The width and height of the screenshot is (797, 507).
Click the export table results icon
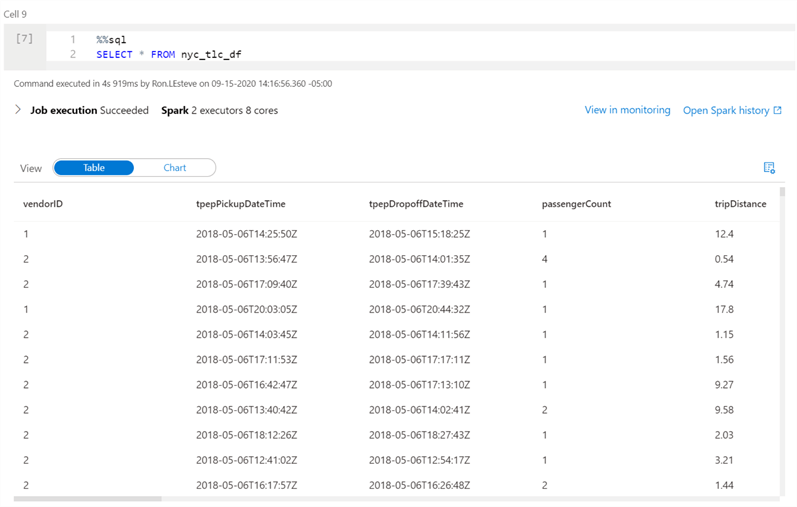click(x=769, y=168)
